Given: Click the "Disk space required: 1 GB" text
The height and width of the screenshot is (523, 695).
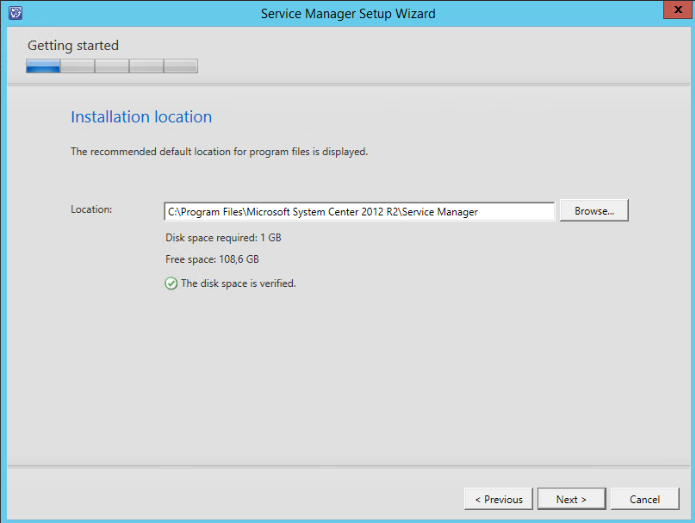Looking at the screenshot, I should [x=220, y=238].
